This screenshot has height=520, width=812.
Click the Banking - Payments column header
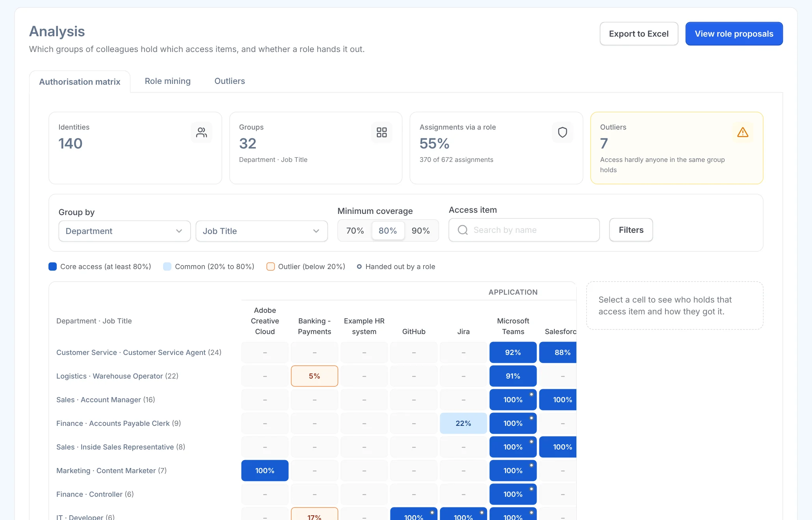[314, 326]
